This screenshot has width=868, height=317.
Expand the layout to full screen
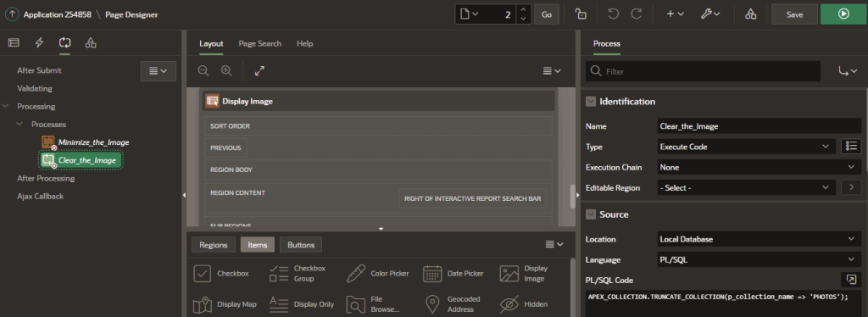click(x=259, y=71)
